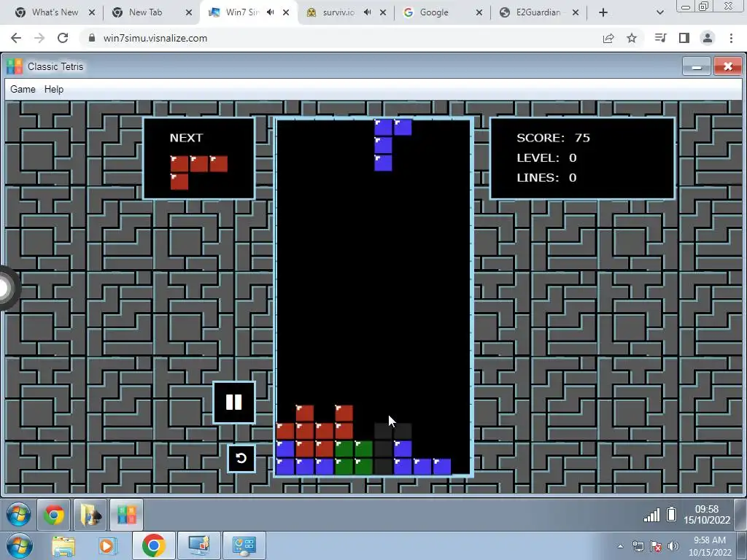Show hidden system tray icons
This screenshot has width=747, height=560.
620,547
